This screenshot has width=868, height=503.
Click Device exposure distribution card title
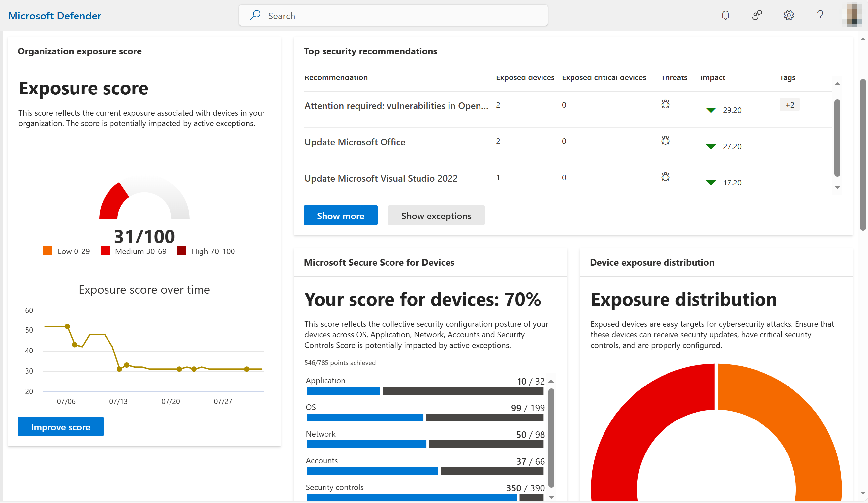[x=652, y=262]
